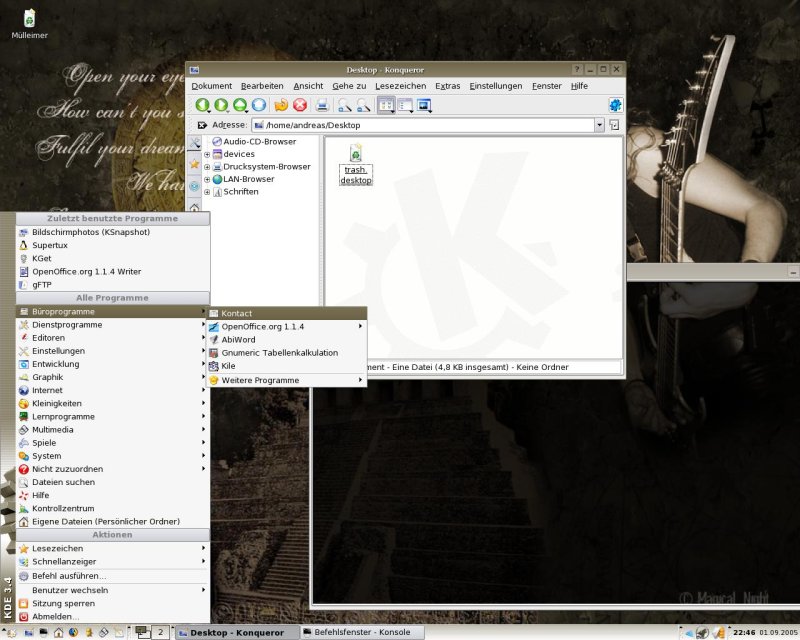Reload the view in Konqueror toolbar
This screenshot has width=800, height=640.
coord(281,105)
